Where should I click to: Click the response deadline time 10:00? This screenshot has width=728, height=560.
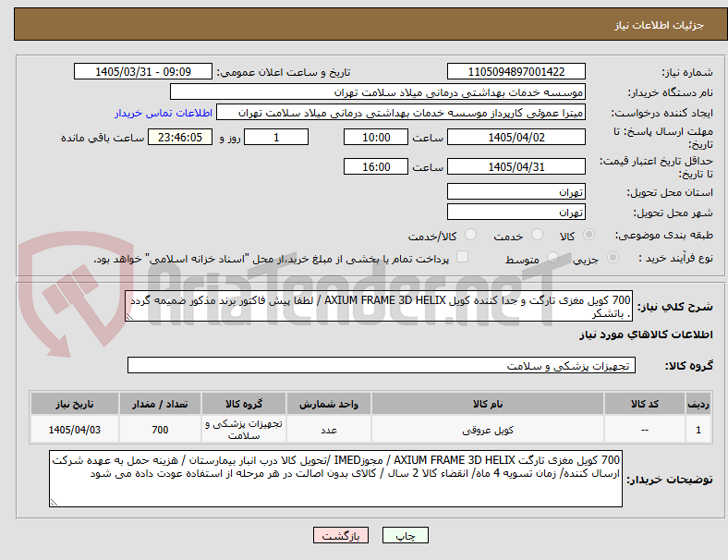376,137
